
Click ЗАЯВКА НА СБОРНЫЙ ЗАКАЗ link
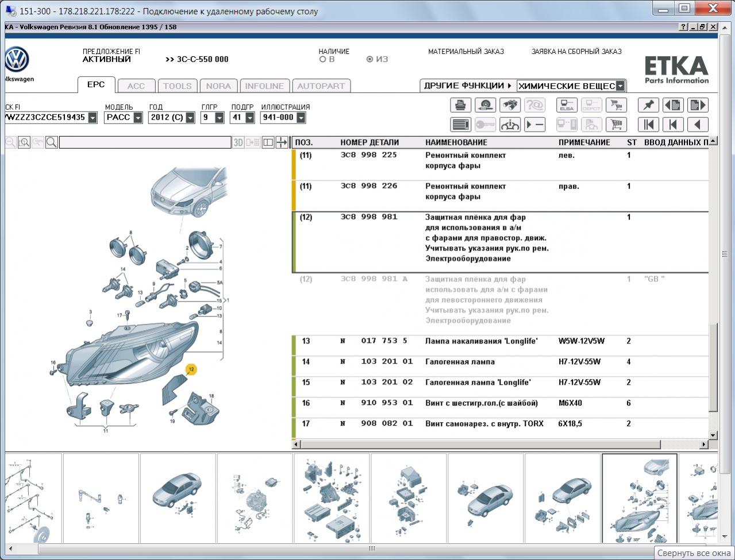click(x=576, y=52)
